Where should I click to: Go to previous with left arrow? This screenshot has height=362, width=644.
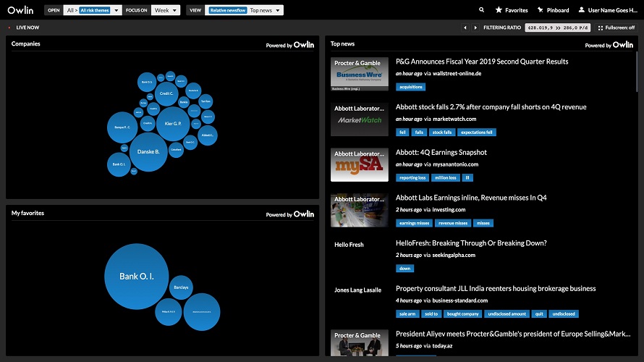(465, 28)
